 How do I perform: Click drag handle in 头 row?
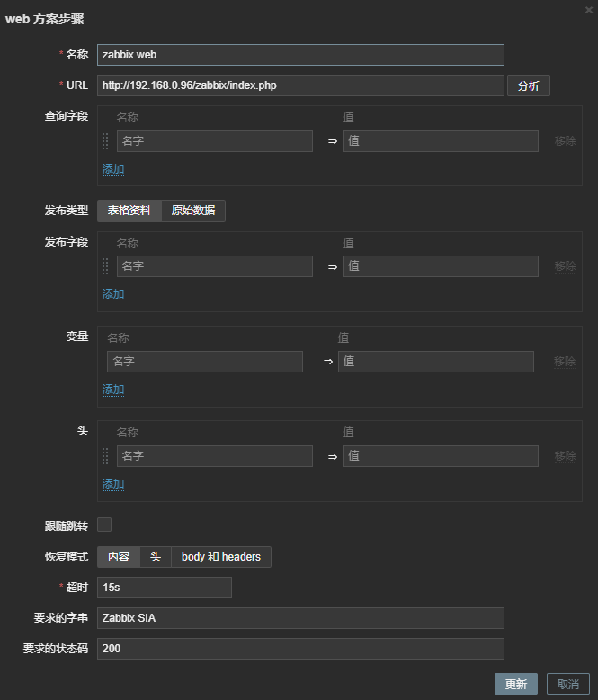105,456
